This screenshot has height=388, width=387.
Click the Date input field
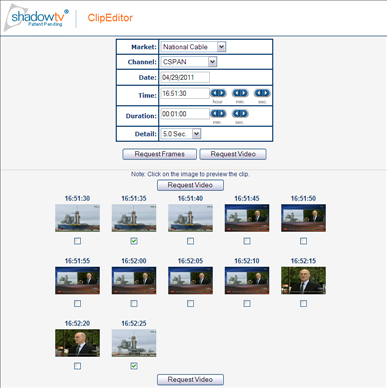pyautogui.click(x=185, y=77)
